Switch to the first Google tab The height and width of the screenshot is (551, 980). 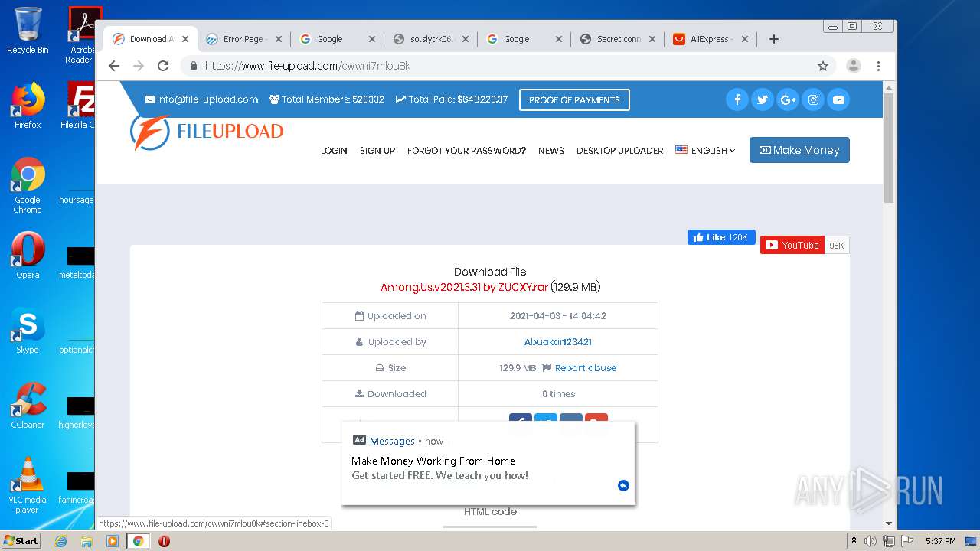tap(337, 39)
